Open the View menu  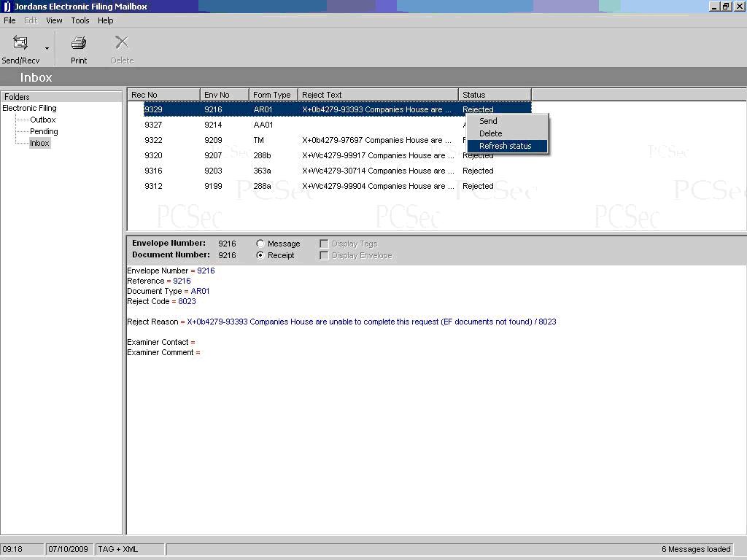(x=54, y=20)
